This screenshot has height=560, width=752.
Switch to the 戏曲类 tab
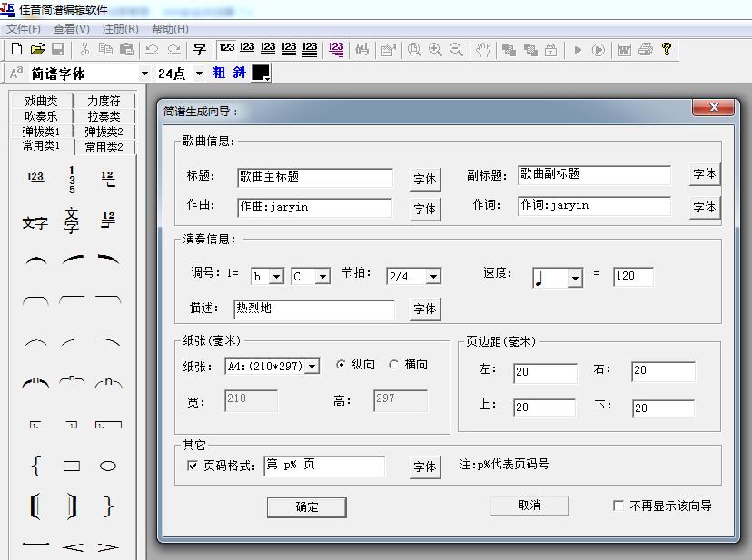pyautogui.click(x=41, y=102)
